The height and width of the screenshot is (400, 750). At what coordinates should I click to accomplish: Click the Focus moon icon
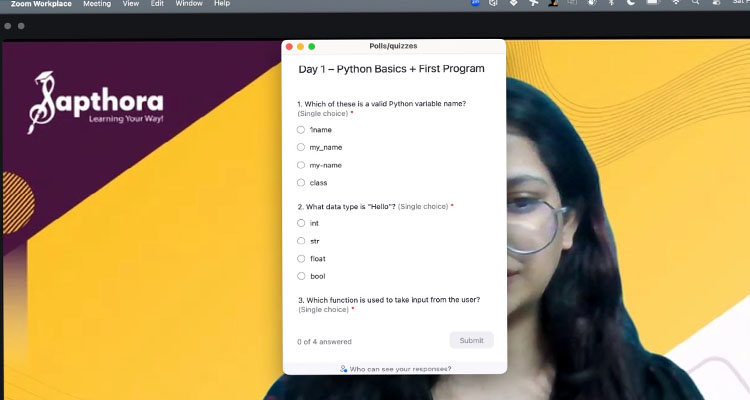[x=631, y=4]
